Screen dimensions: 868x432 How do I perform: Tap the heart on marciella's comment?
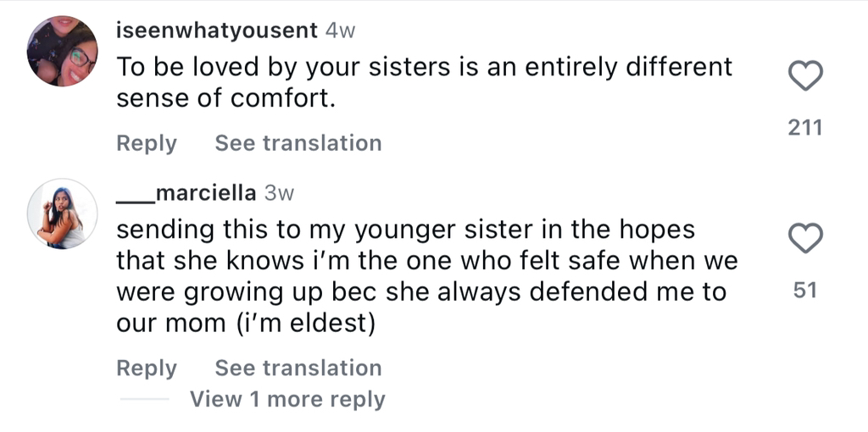tap(805, 240)
